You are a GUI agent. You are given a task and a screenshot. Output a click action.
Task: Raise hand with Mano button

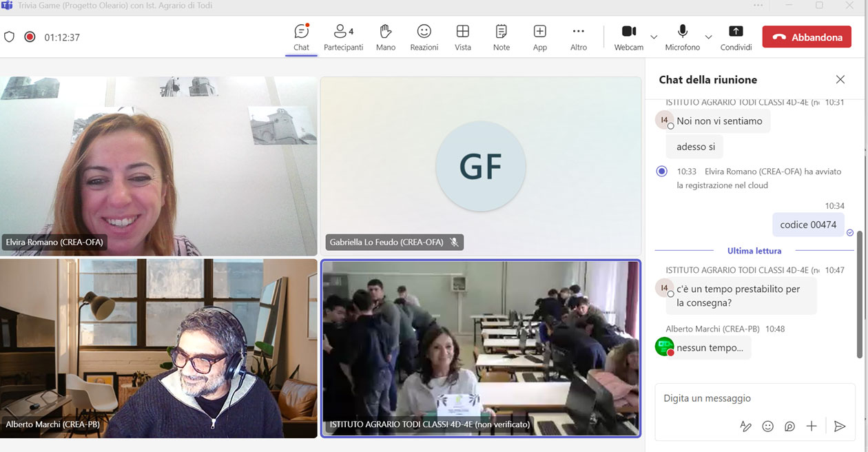click(x=386, y=37)
